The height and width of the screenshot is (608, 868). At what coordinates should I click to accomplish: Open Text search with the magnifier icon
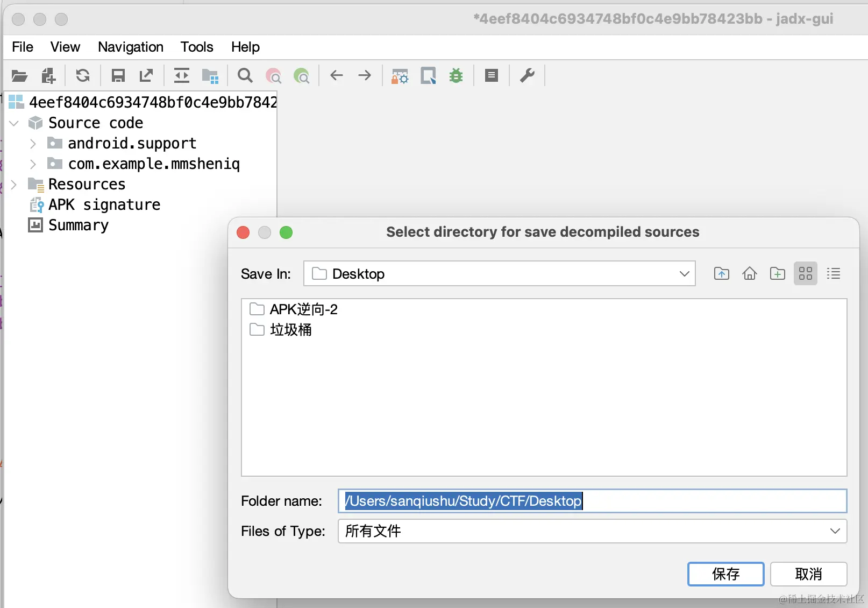[x=245, y=76]
